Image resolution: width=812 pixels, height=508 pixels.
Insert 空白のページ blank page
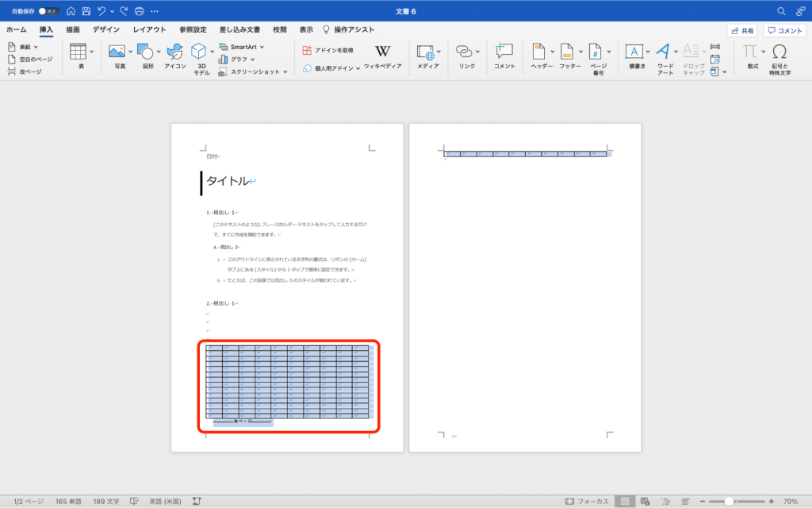coord(30,59)
